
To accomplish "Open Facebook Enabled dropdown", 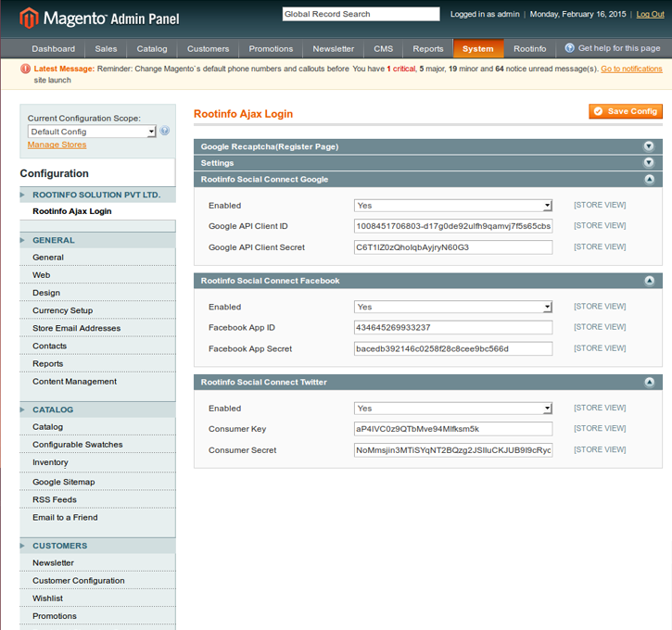I will (453, 307).
